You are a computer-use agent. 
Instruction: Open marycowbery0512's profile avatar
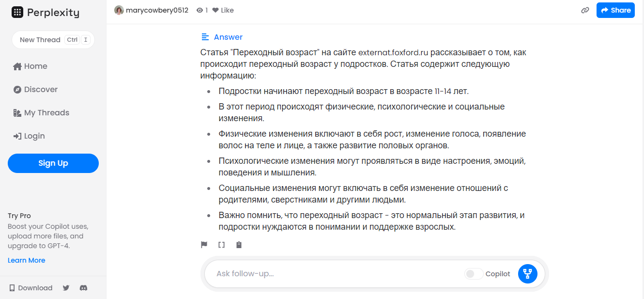click(119, 10)
